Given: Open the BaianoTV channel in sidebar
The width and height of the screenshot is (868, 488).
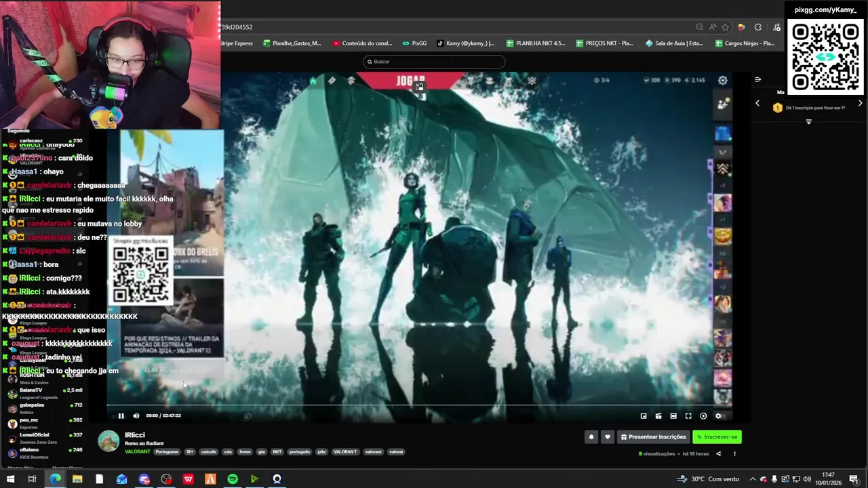Looking at the screenshot, I should [44, 393].
